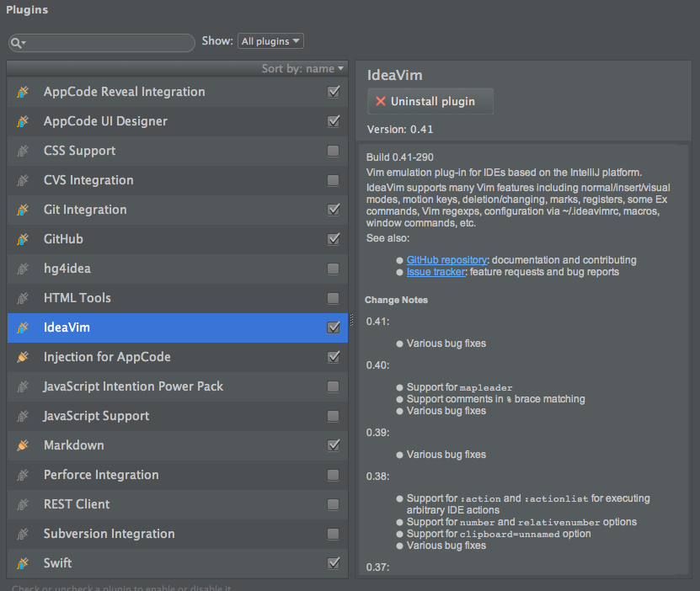This screenshot has width=700, height=591.
Task: Select the Swift plugin name
Action: (57, 563)
